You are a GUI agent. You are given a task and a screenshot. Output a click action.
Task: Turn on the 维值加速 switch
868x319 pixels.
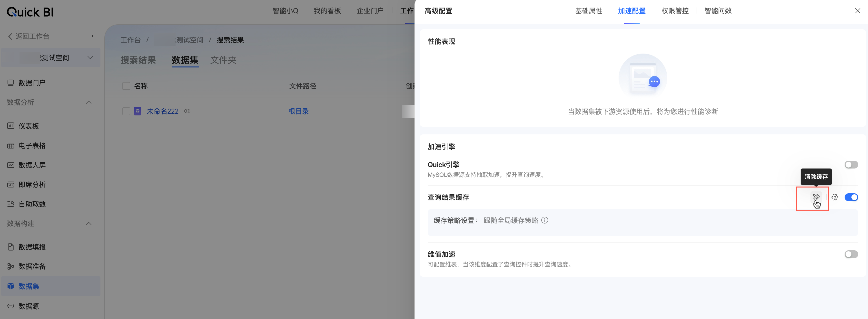851,254
